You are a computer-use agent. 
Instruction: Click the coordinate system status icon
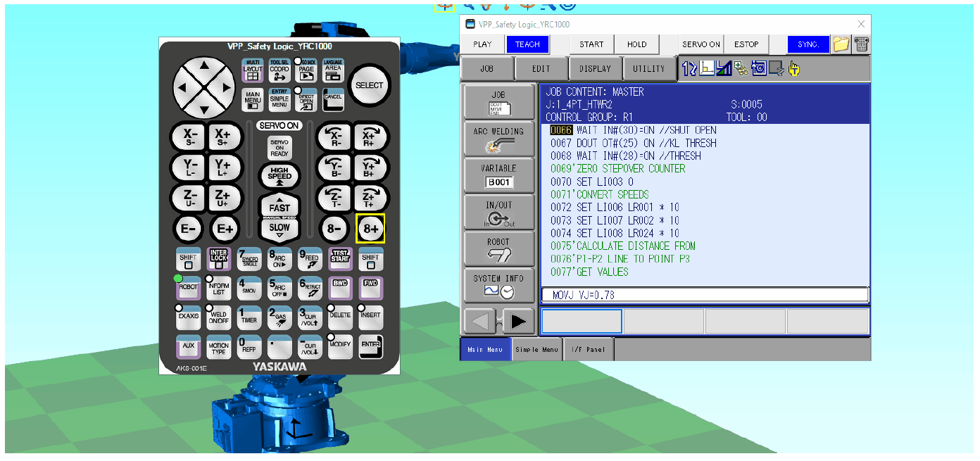pyautogui.click(x=706, y=68)
